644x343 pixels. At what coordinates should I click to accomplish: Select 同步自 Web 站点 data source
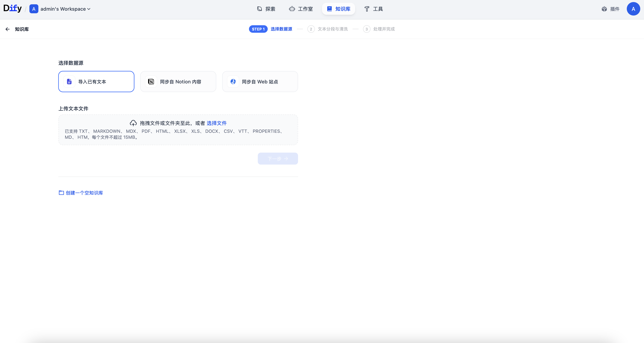(260, 82)
